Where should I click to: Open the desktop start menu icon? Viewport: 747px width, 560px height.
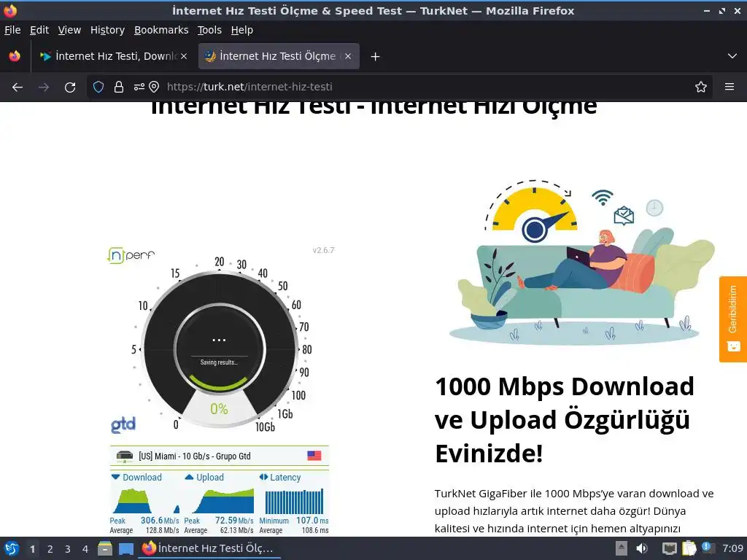(12, 548)
